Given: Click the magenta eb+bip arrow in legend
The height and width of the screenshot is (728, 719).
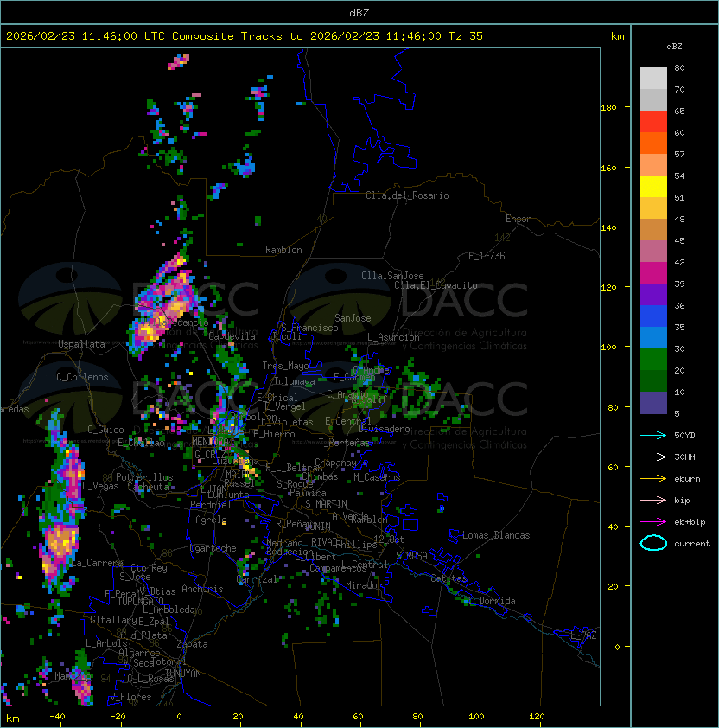Looking at the screenshot, I should pos(653,522).
